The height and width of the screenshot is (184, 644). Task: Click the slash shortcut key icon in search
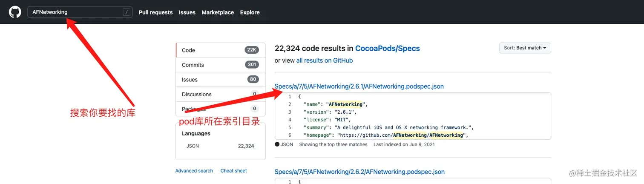tap(126, 12)
